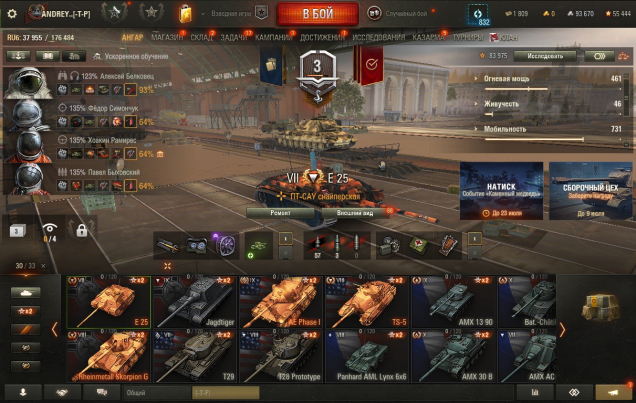Screen dimensions: 636x403
Task: Toggle the tank-type carousel filter button
Action: point(26,292)
